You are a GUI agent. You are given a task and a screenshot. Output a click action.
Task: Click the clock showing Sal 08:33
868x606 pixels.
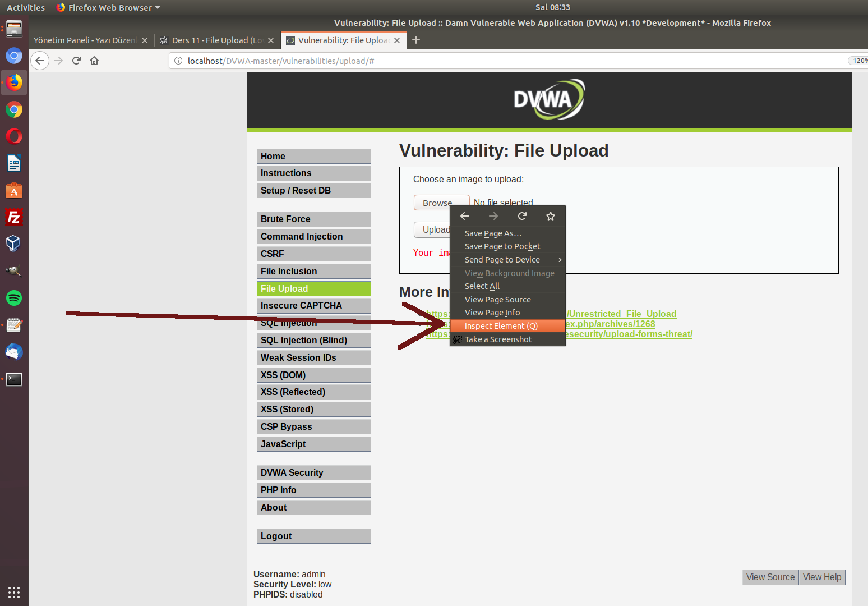pyautogui.click(x=552, y=7)
